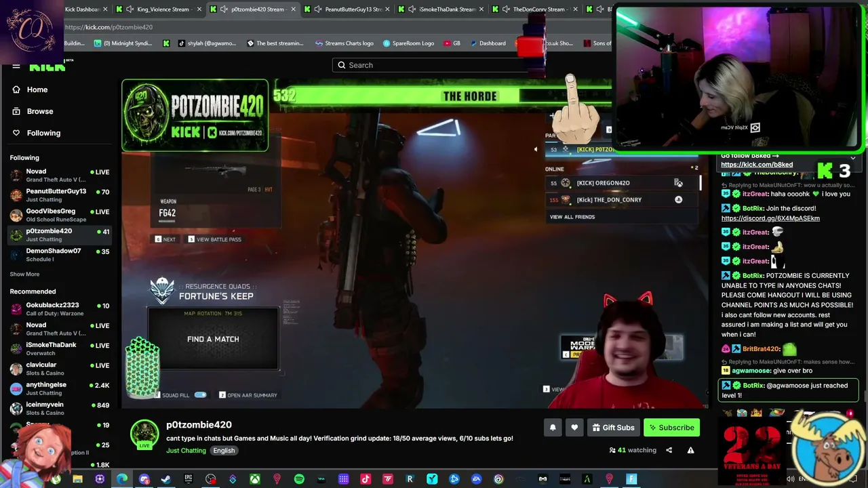Open Novad's Grand Theft Auto V stream in Following
Image resolution: width=868 pixels, height=488 pixels.
pyautogui.click(x=60, y=176)
